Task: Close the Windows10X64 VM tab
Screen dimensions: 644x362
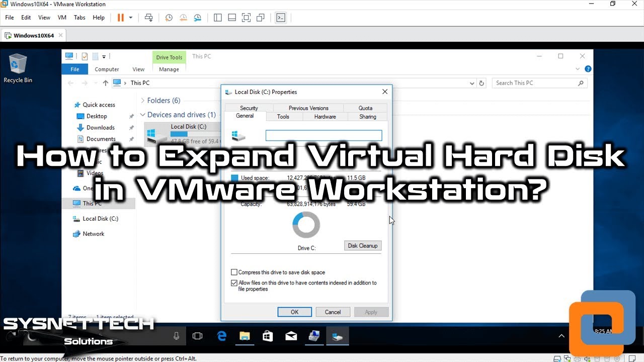Action: tap(61, 35)
